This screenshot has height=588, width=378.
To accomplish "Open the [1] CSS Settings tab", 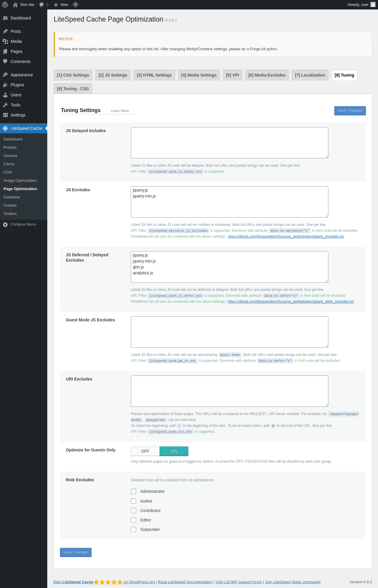I will point(73,75).
